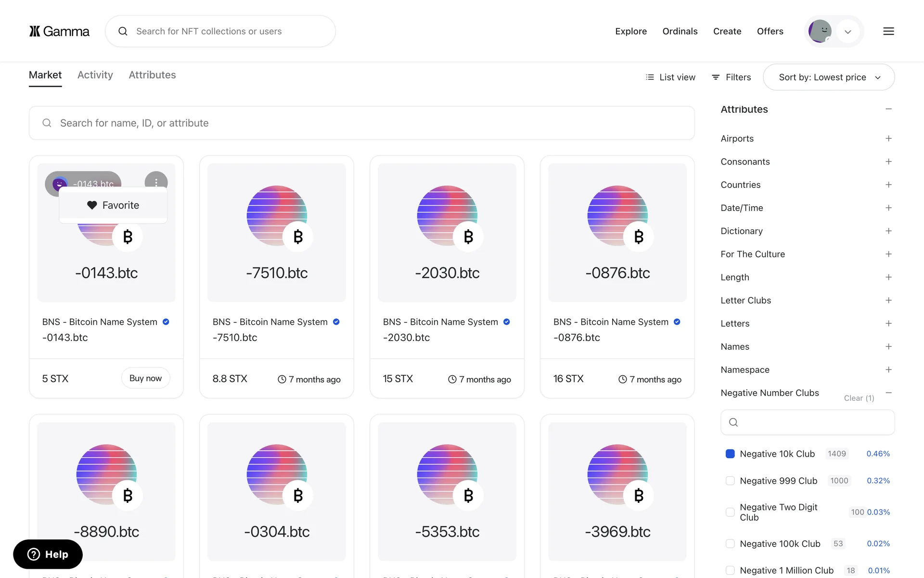Click Buy now on -0143.btc
Viewport: 924px width, 578px height.
(x=145, y=378)
